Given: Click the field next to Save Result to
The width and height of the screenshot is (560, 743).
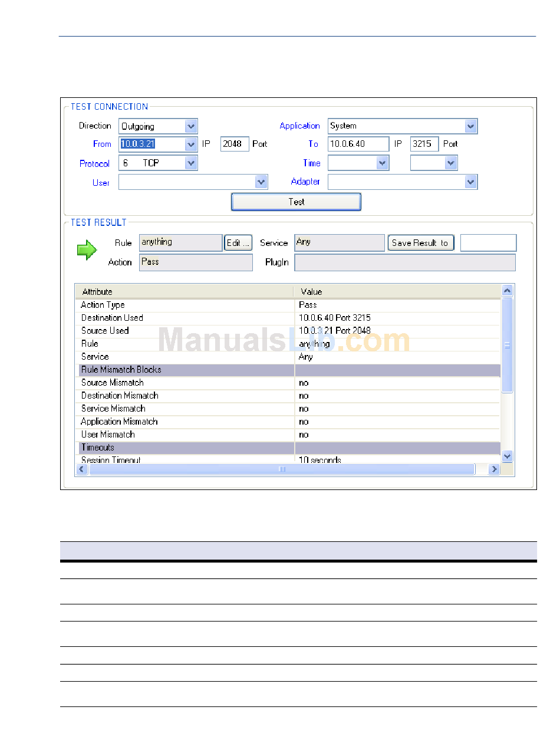Looking at the screenshot, I should 488,243.
